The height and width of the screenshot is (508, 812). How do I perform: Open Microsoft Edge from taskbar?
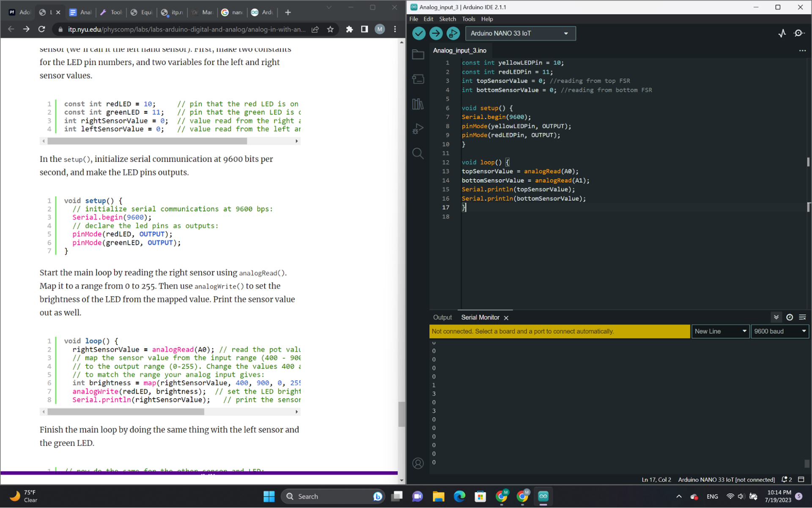click(459, 497)
